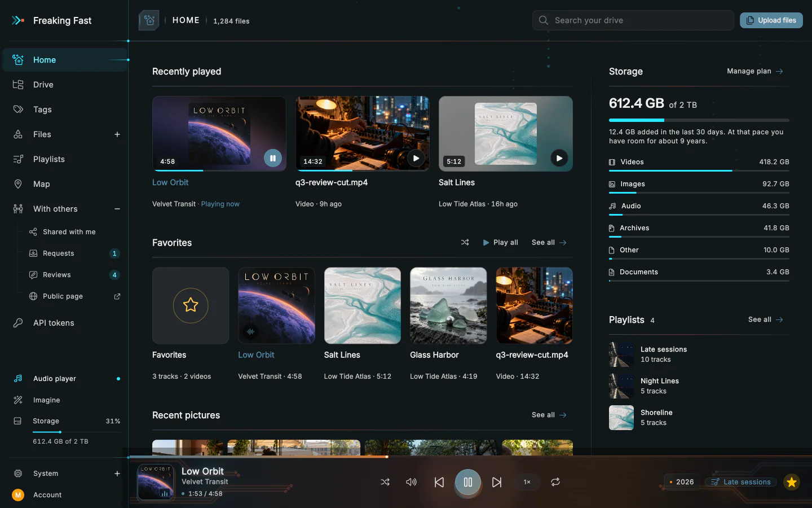This screenshot has height=508, width=812.
Task: Play all favorites
Action: click(500, 243)
